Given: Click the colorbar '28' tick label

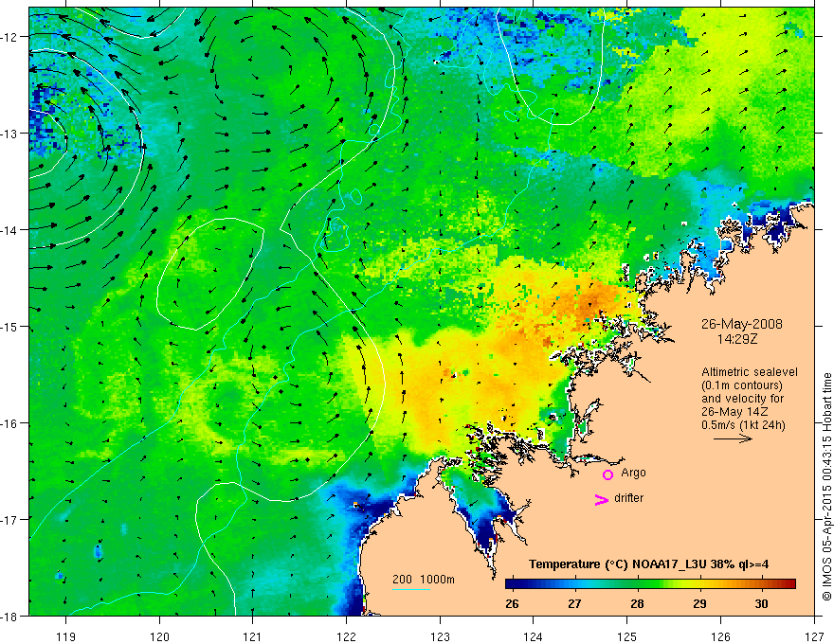Looking at the screenshot, I should (637, 603).
